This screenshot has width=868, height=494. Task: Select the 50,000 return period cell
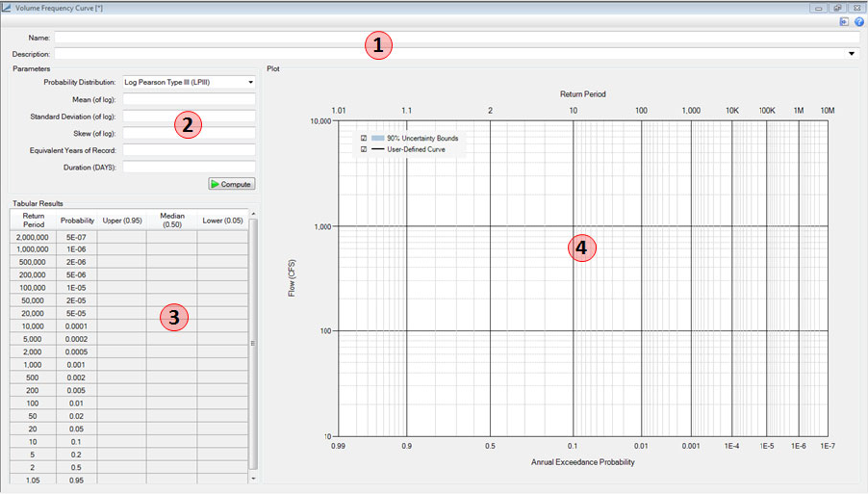(x=33, y=300)
